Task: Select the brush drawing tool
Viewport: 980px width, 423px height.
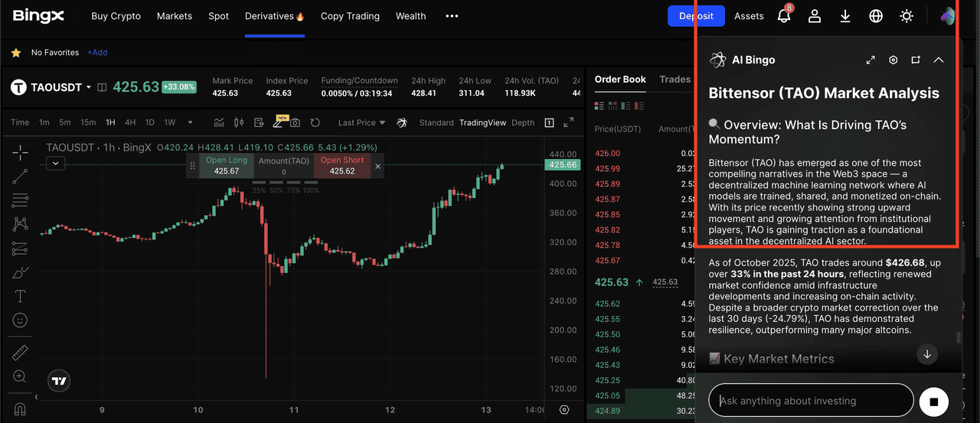Action: (20, 272)
